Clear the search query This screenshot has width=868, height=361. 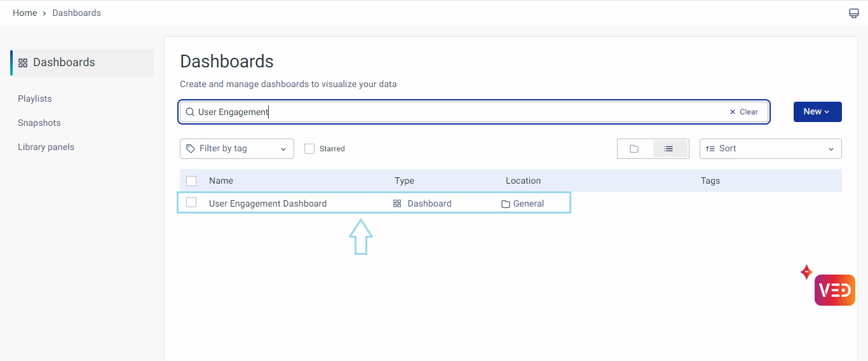(x=743, y=112)
